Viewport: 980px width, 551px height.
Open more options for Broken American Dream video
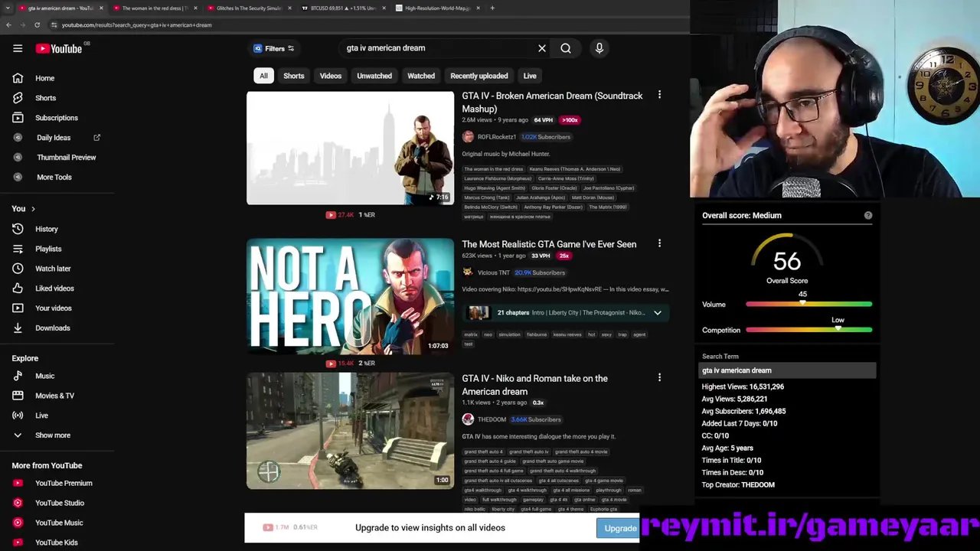[x=659, y=96]
